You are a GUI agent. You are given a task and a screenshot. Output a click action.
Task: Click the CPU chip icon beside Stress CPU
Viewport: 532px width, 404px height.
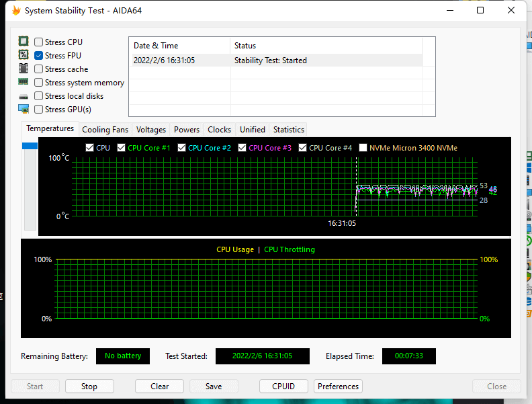click(x=24, y=42)
